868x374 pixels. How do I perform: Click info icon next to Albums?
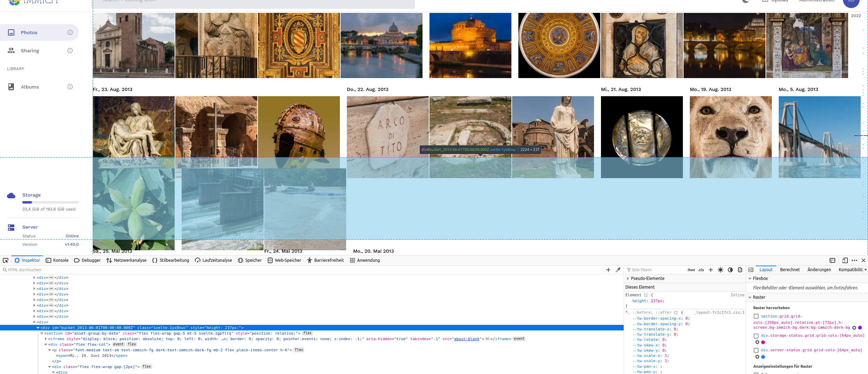click(70, 87)
